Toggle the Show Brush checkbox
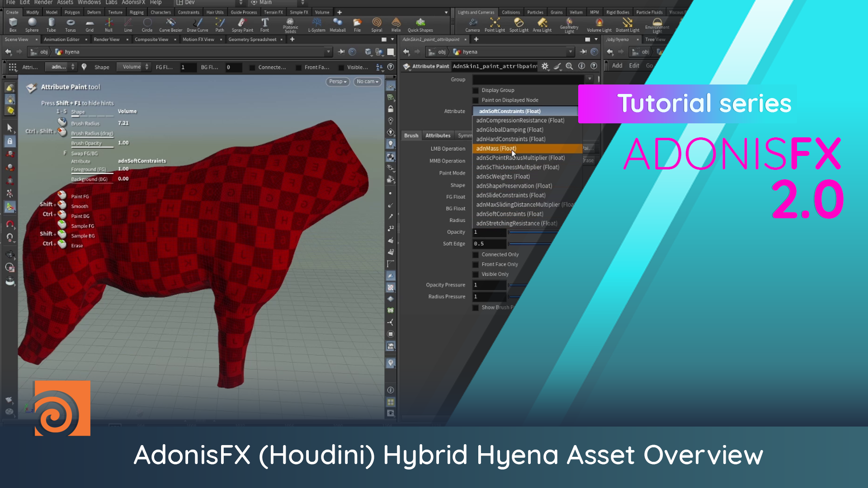 click(x=476, y=308)
